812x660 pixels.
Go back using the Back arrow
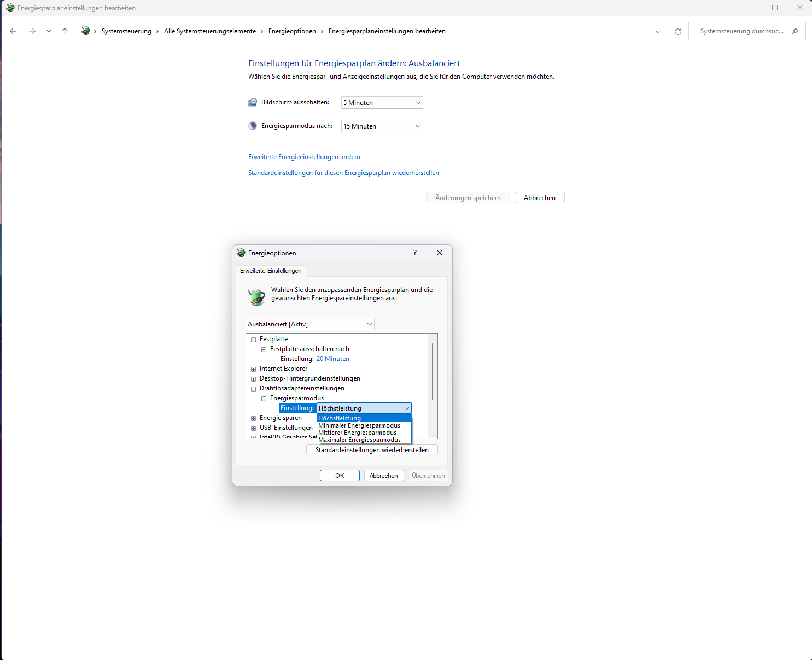(13, 31)
